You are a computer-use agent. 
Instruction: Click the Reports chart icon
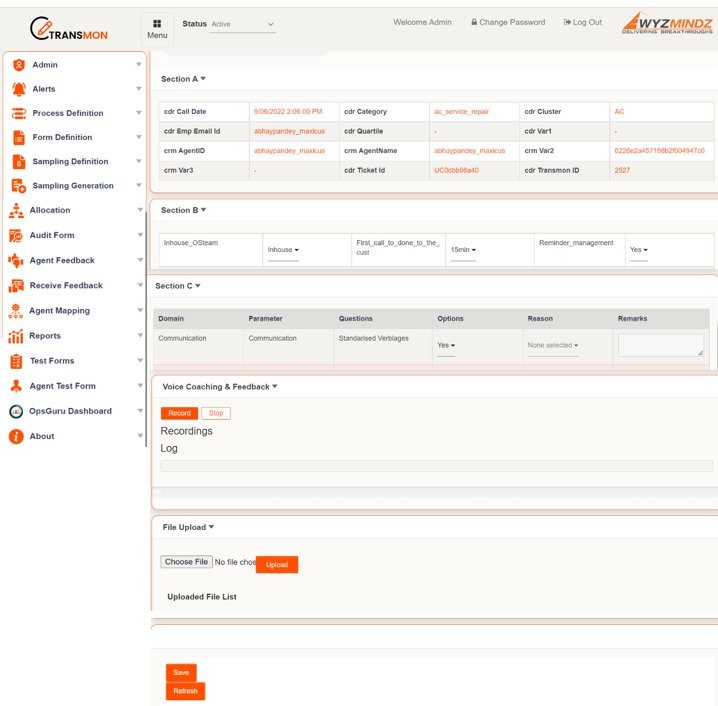click(16, 336)
